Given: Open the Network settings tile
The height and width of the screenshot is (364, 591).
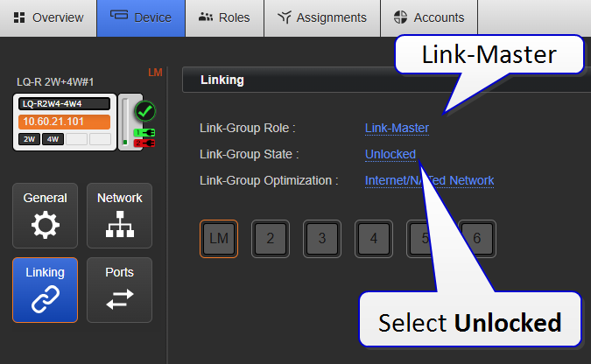Looking at the screenshot, I should coord(119,215).
